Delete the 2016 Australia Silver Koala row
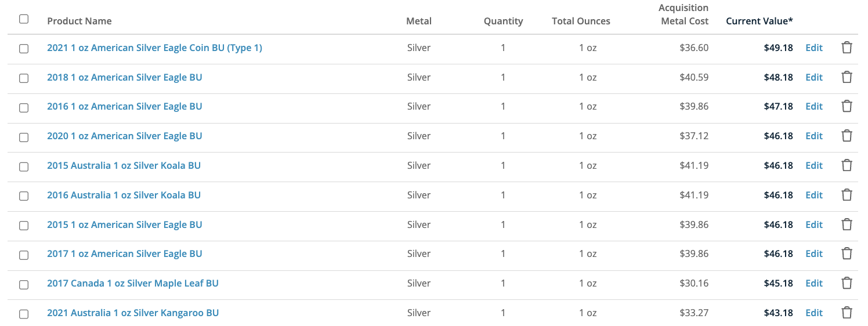Screen dimensions: 868x326 point(847,195)
